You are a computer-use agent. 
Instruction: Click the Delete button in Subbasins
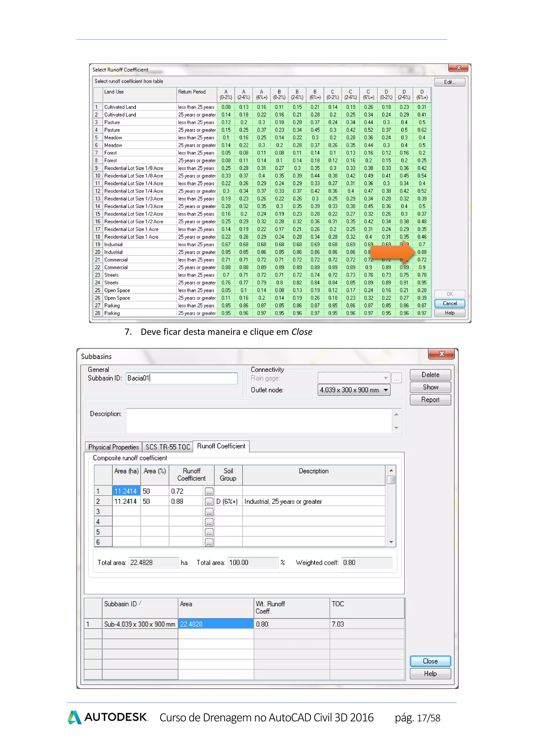coord(430,375)
